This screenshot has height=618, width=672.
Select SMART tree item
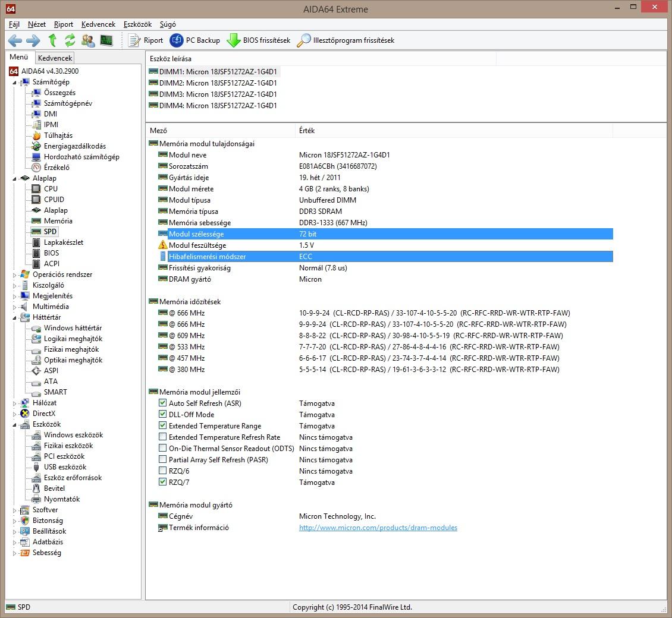click(55, 392)
